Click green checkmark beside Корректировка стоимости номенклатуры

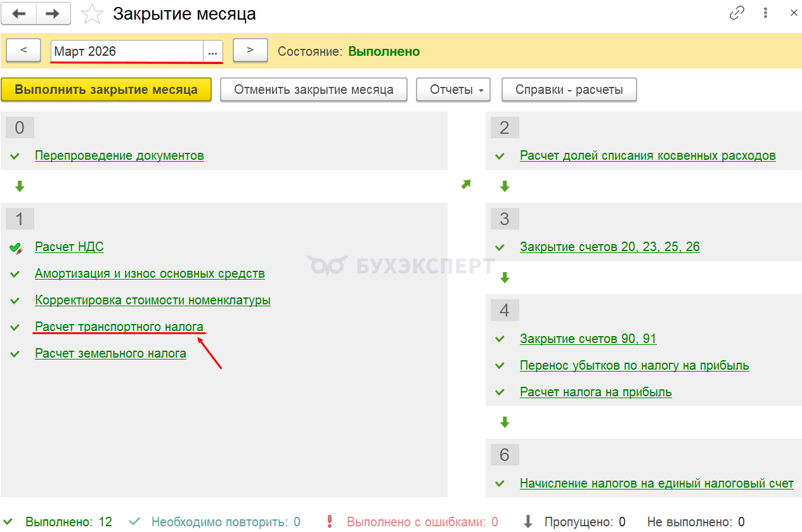(x=15, y=301)
